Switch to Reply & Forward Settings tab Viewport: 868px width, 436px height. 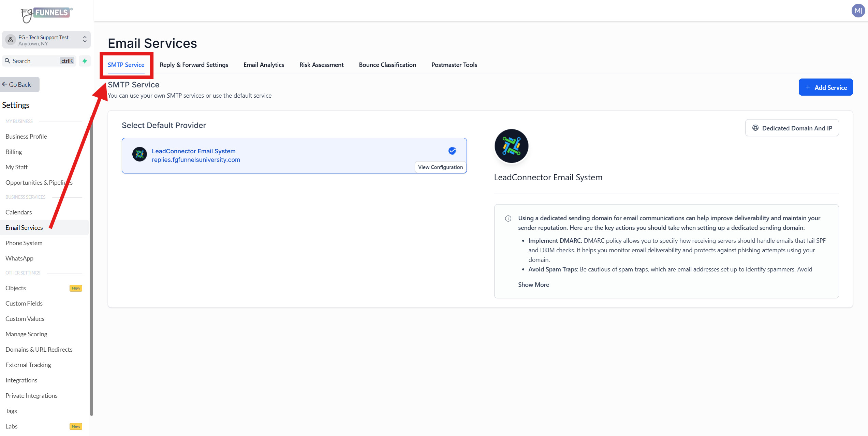(x=194, y=65)
